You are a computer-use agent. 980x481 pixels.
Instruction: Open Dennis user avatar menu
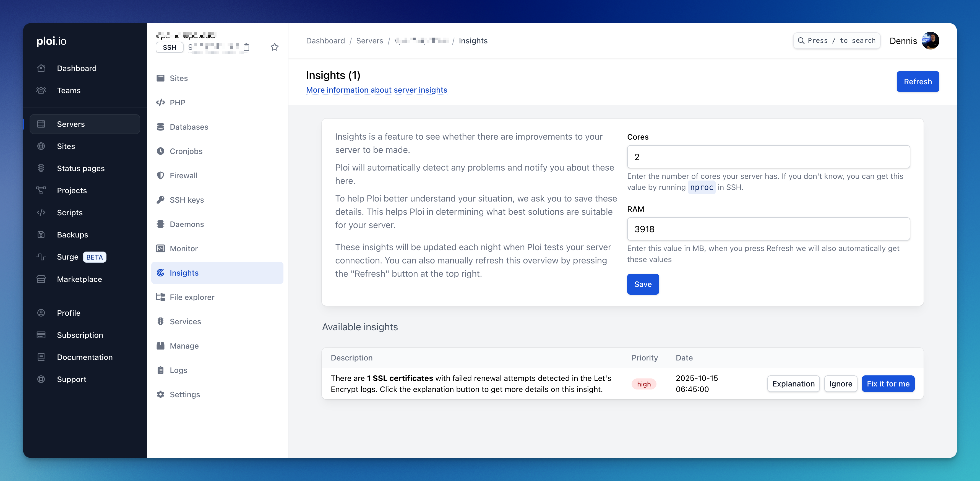(930, 41)
